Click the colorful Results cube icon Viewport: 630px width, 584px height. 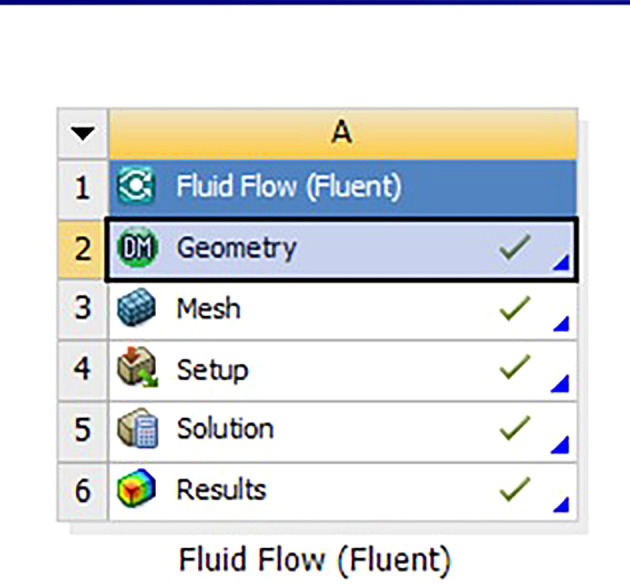pos(136,488)
